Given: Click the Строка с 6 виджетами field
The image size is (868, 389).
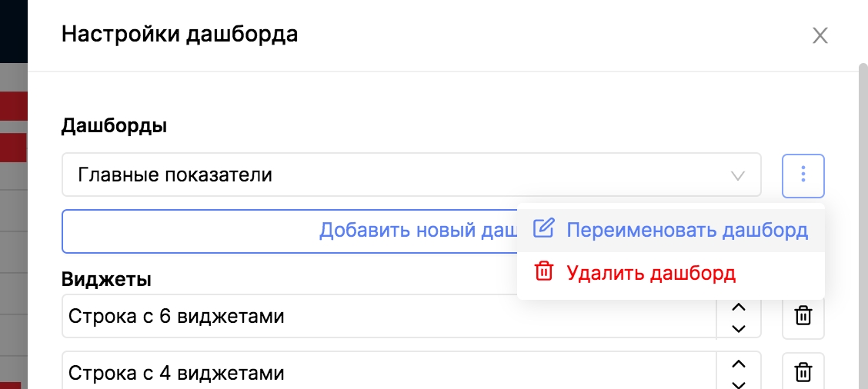Looking at the screenshot, I should point(385,316).
